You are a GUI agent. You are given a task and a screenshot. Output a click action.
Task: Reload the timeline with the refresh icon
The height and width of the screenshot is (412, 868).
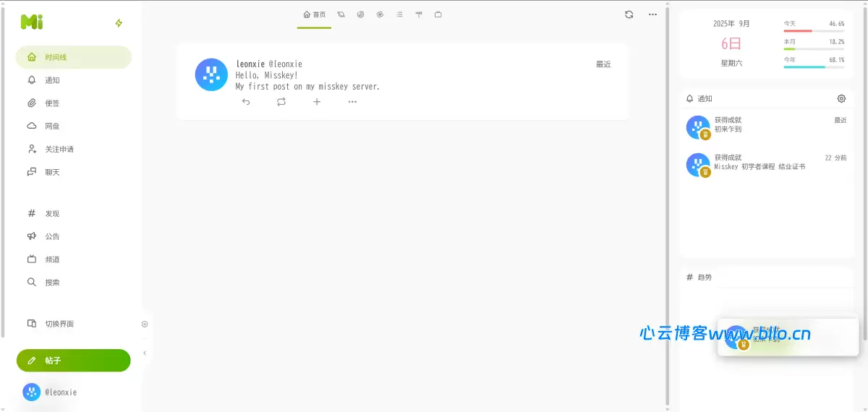[x=629, y=14]
